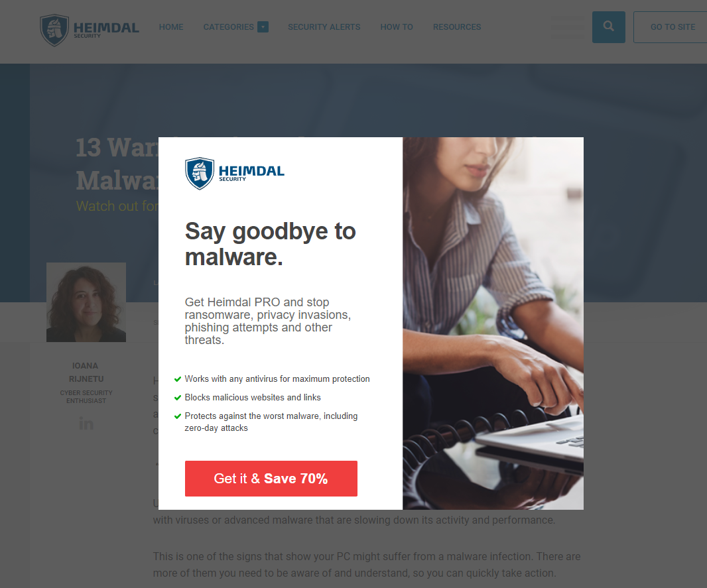Click the search magnifier icon
The height and width of the screenshot is (588, 707).
[x=608, y=27]
